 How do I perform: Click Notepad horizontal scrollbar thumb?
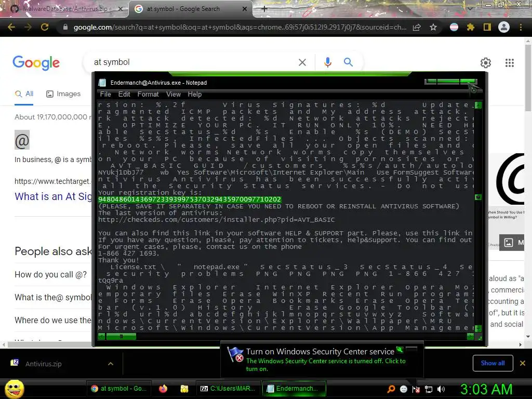(x=121, y=336)
